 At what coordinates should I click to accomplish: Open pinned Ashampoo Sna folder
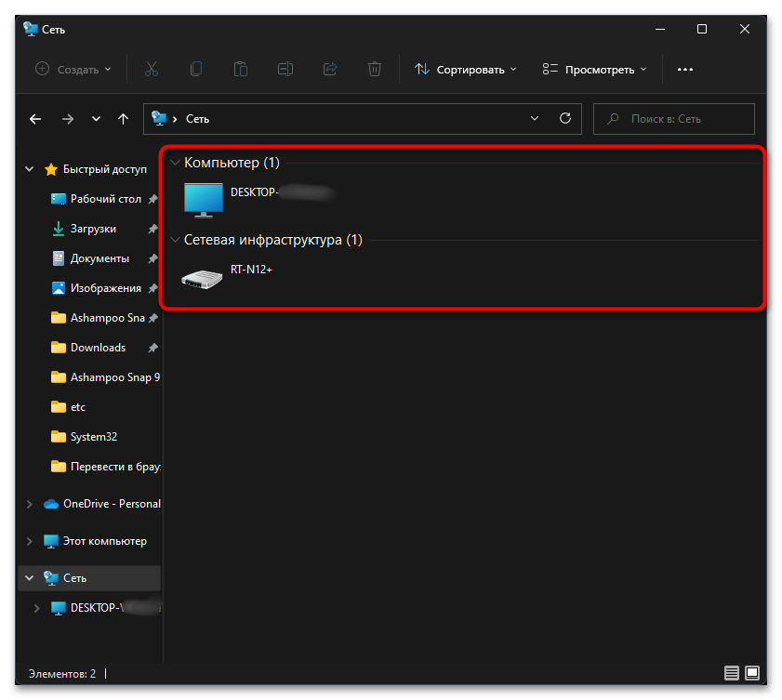click(x=108, y=318)
